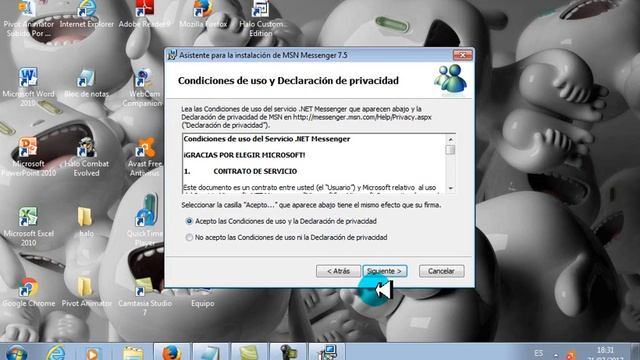Image resolution: width=640 pixels, height=360 pixels.
Task: Click '¡GRACIAS POR ELEGIR MICROSOFT!' text
Action: (244, 155)
